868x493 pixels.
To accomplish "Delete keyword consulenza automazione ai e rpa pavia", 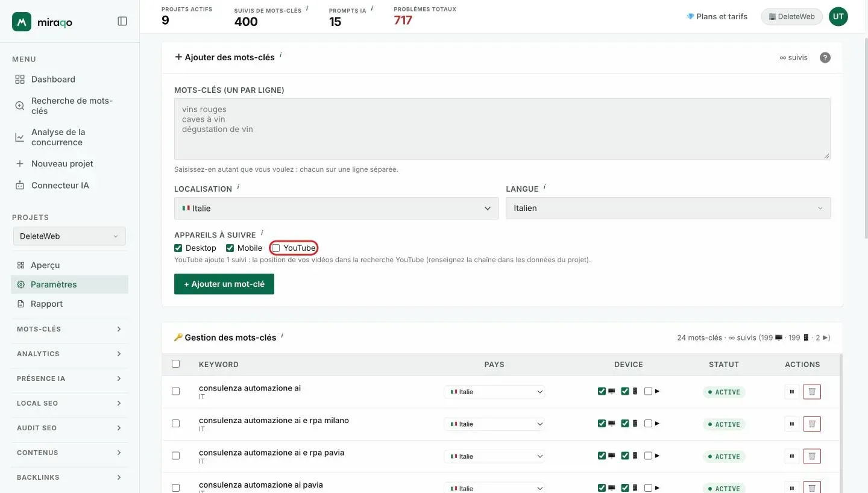I will [x=812, y=456].
